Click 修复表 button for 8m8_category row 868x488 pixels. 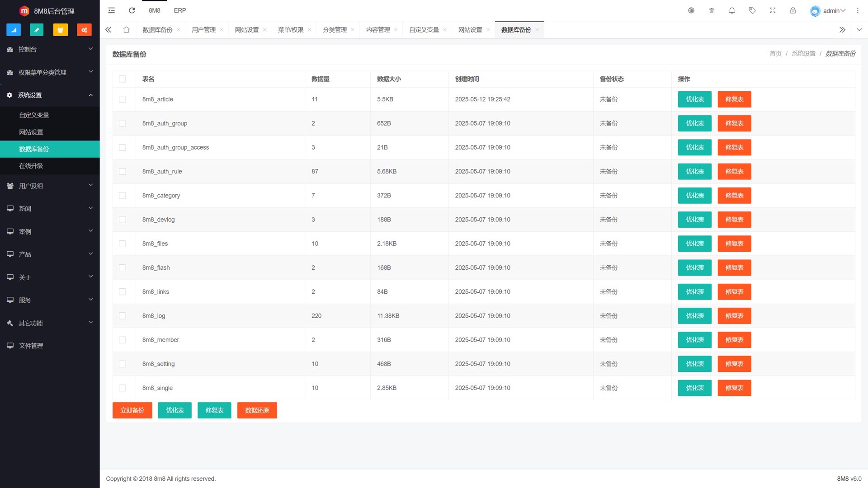coord(734,196)
